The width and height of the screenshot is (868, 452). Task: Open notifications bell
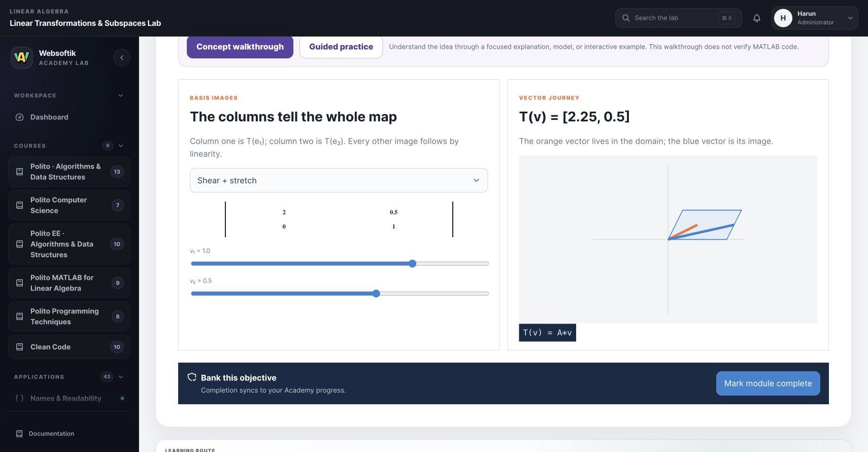pyautogui.click(x=757, y=18)
